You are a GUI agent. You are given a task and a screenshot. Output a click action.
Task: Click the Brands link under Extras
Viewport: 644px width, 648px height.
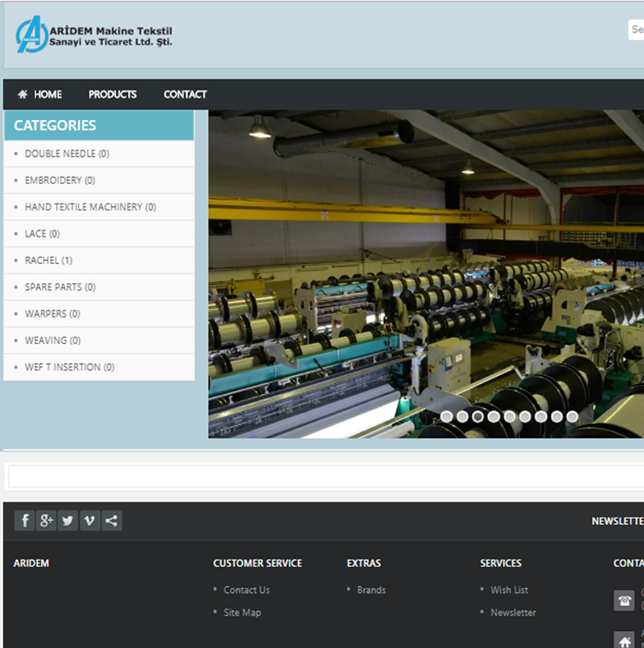(x=371, y=590)
